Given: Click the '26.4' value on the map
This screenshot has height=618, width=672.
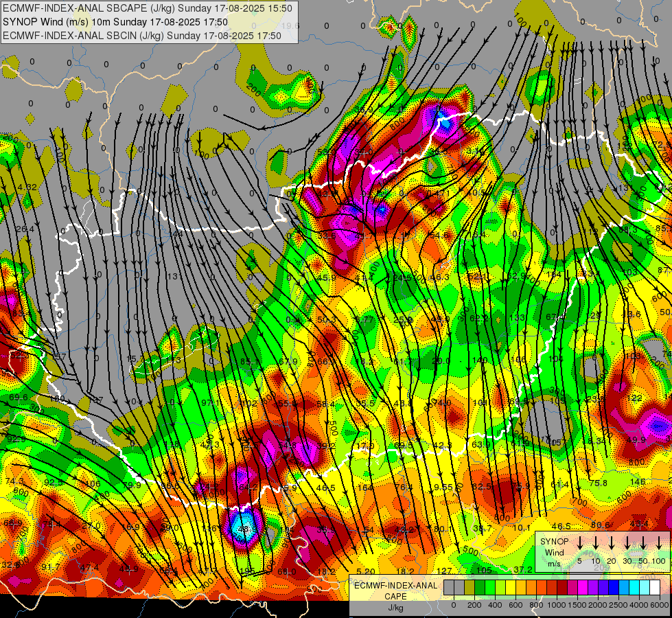Looking at the screenshot, I should (x=25, y=229).
